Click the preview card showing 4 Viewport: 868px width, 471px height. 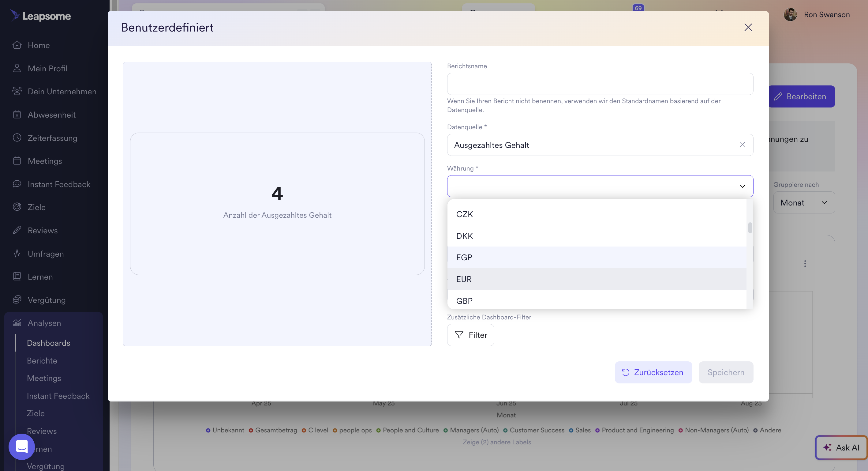(277, 203)
